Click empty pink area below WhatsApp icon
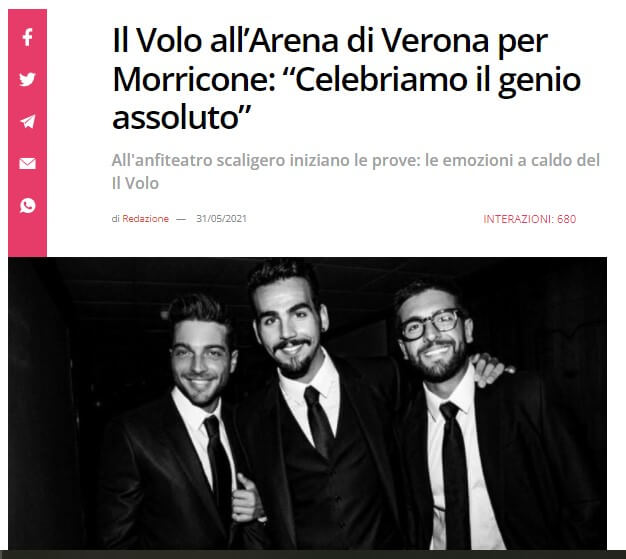 28,236
